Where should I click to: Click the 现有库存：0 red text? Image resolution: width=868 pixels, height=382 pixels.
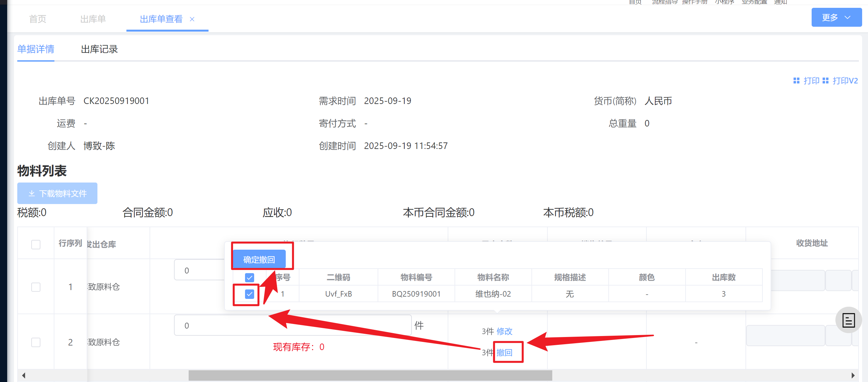[x=298, y=347]
